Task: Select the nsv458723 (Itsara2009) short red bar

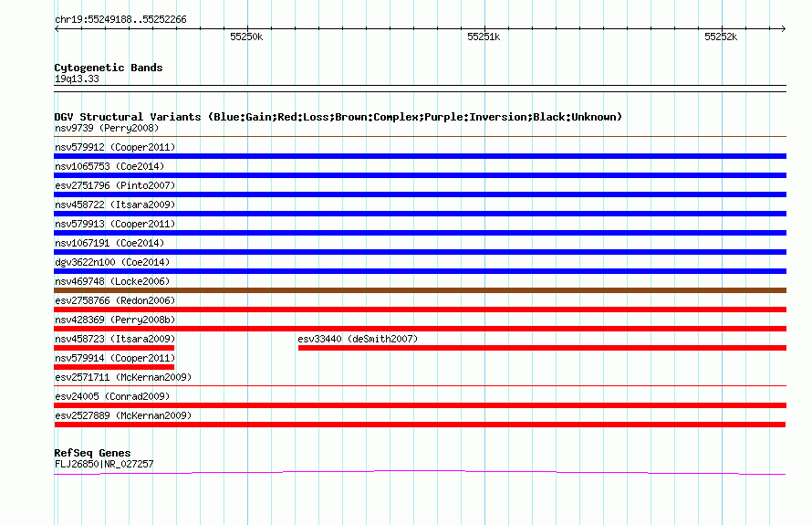Action: pyautogui.click(x=114, y=348)
